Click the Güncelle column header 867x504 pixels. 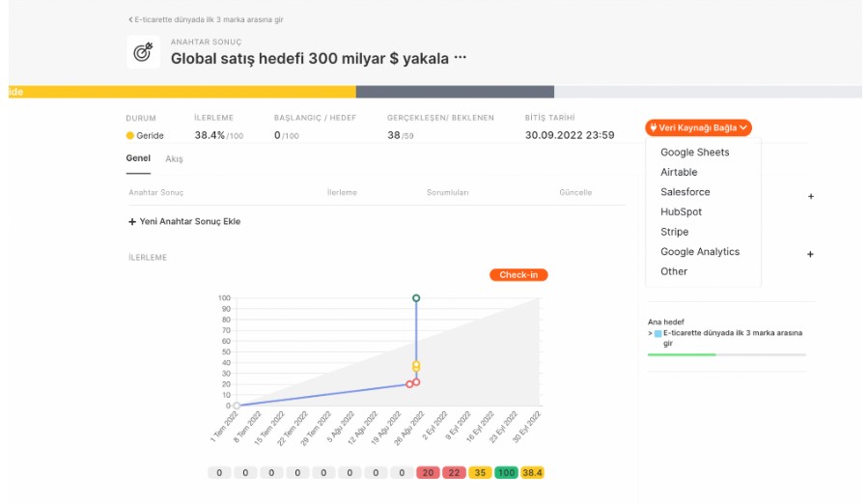pyautogui.click(x=575, y=192)
